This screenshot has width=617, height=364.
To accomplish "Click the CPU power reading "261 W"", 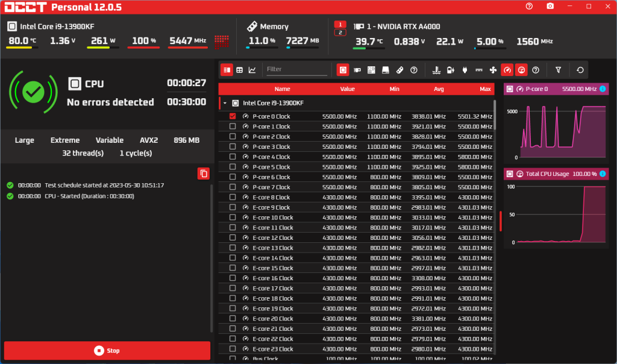I will click(x=103, y=40).
